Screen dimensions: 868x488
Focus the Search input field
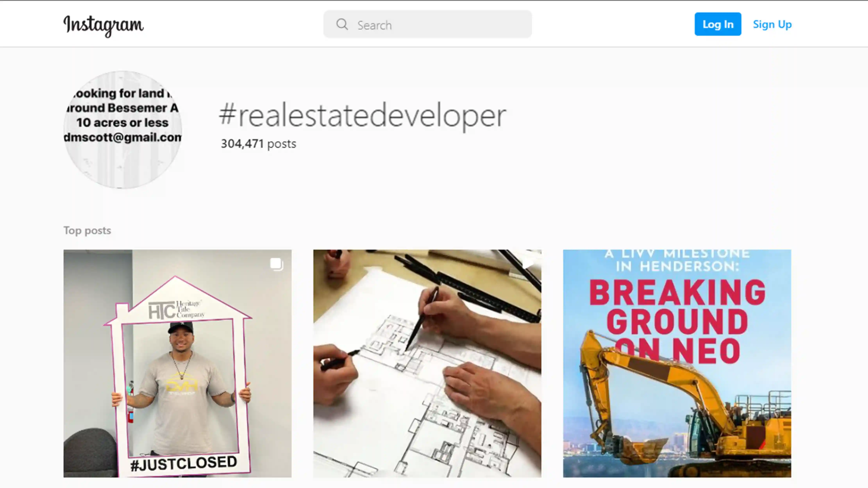428,24
